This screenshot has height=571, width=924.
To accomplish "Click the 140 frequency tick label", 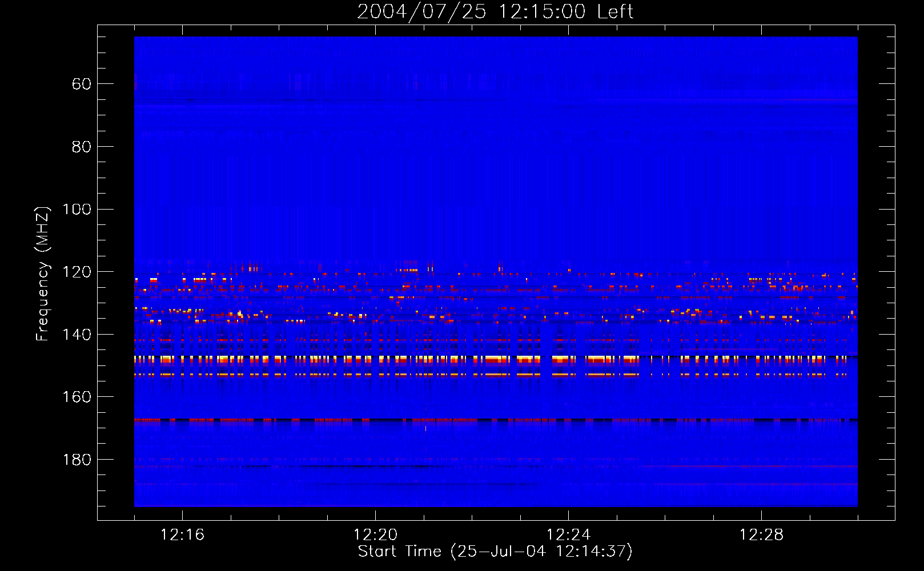I will pyautogui.click(x=77, y=335).
